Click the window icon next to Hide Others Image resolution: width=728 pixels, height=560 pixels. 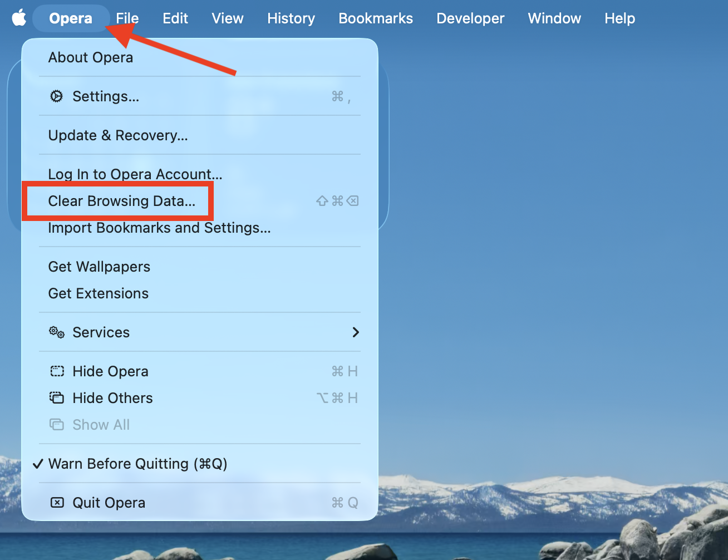(x=57, y=397)
